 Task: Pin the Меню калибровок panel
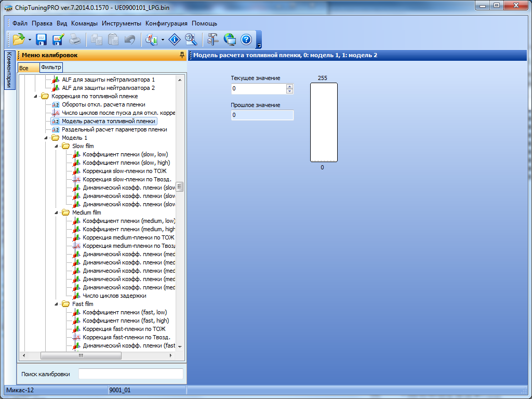181,55
